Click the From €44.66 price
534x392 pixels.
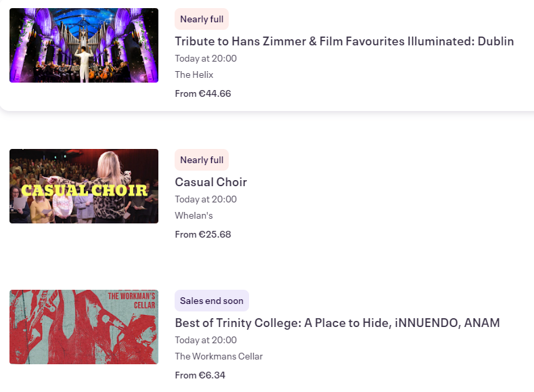click(202, 93)
